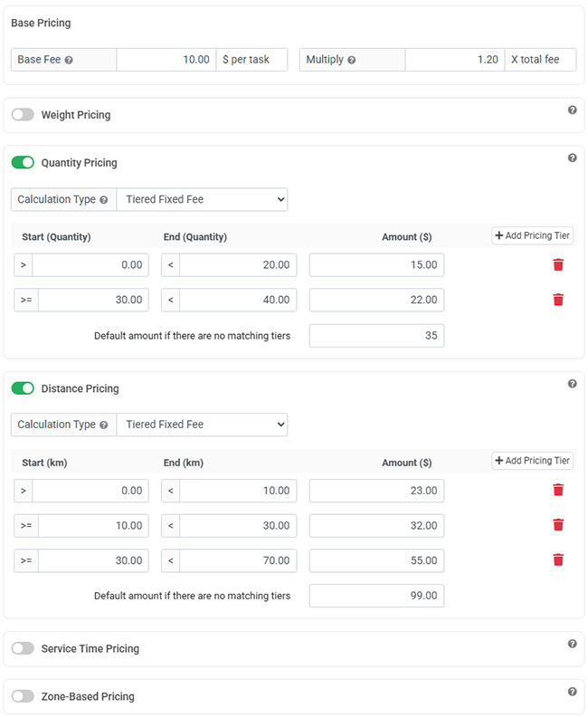The width and height of the screenshot is (588, 717).
Task: Delete the distance tier with amount 23.00
Action: tap(558, 490)
